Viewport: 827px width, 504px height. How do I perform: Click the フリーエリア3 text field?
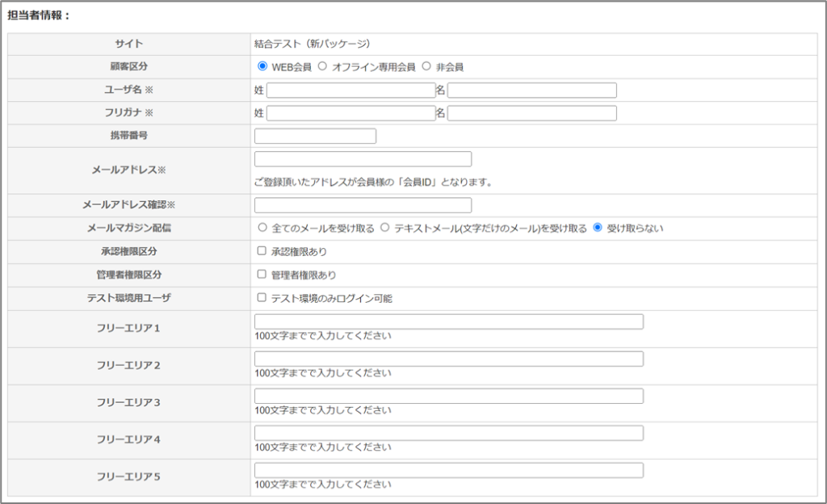(x=448, y=396)
